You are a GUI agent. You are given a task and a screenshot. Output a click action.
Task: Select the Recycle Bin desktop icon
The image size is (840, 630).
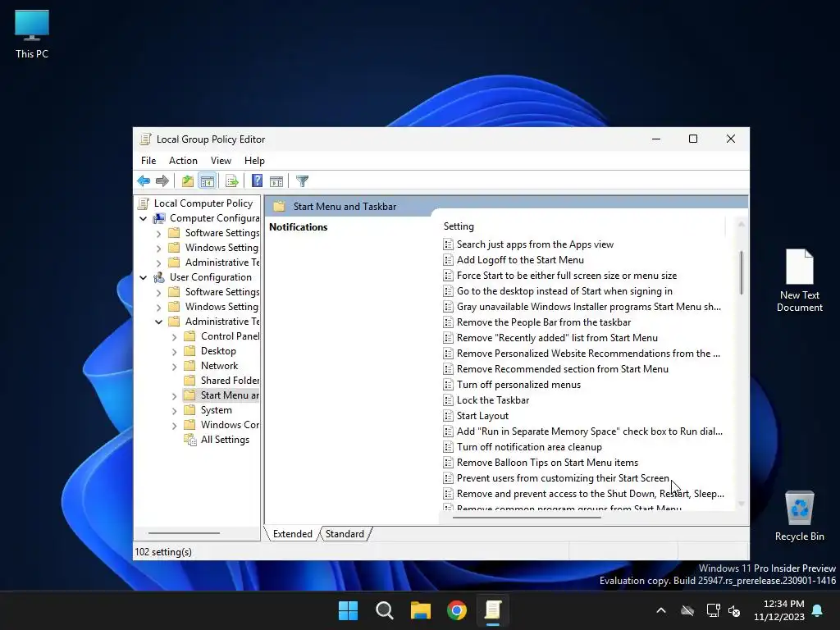click(x=799, y=516)
